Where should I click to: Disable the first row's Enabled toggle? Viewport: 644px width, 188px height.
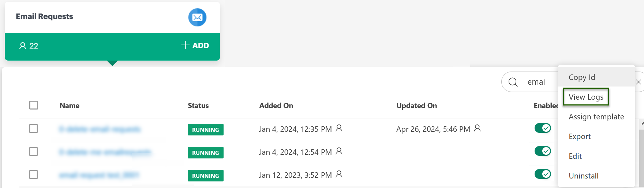(x=543, y=128)
